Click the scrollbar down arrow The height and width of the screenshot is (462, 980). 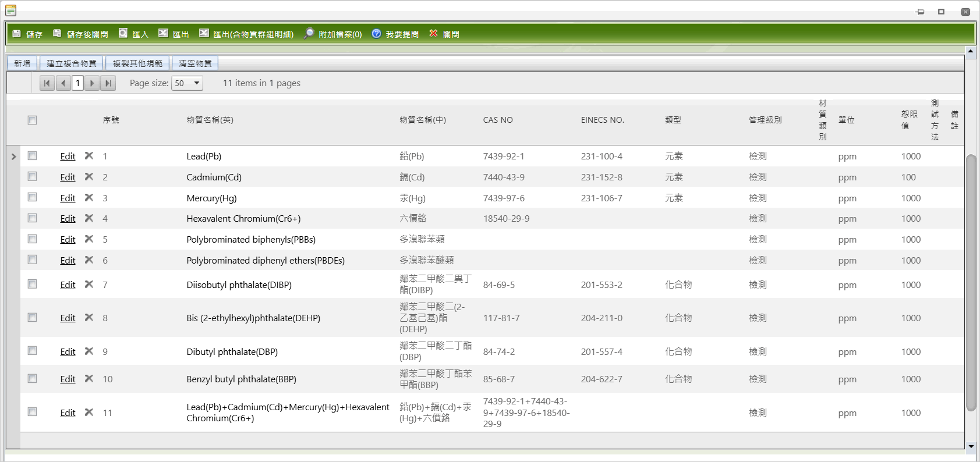click(971, 446)
